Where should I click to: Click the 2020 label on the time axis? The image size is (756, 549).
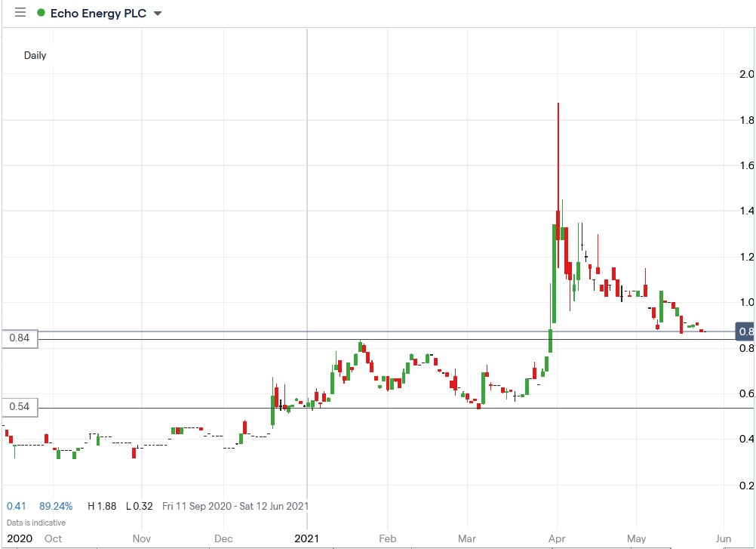pyautogui.click(x=20, y=538)
